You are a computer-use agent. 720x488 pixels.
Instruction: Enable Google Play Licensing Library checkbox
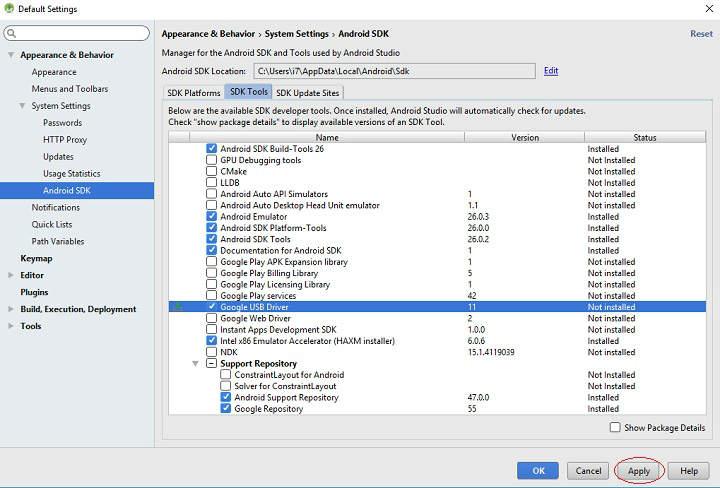click(x=211, y=284)
